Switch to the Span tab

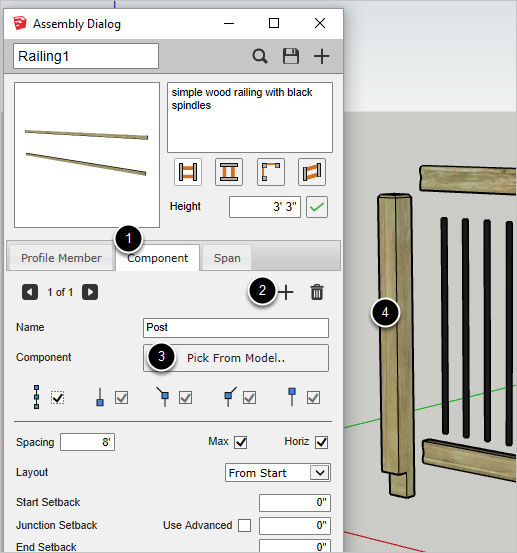pos(227,258)
